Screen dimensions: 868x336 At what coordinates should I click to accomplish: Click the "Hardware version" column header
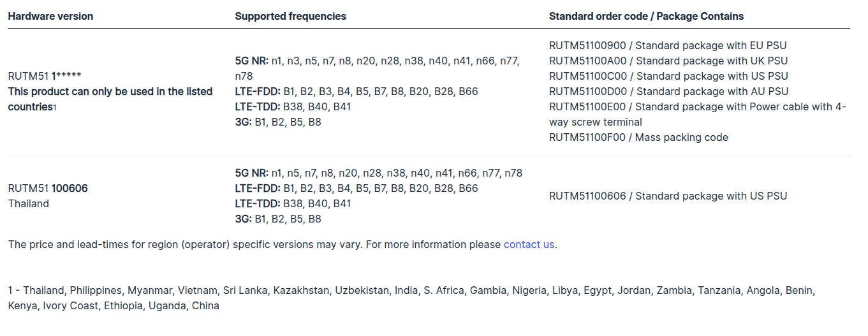point(50,17)
